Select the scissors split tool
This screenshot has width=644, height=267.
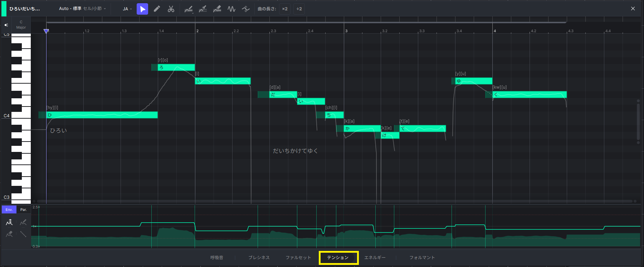click(171, 9)
